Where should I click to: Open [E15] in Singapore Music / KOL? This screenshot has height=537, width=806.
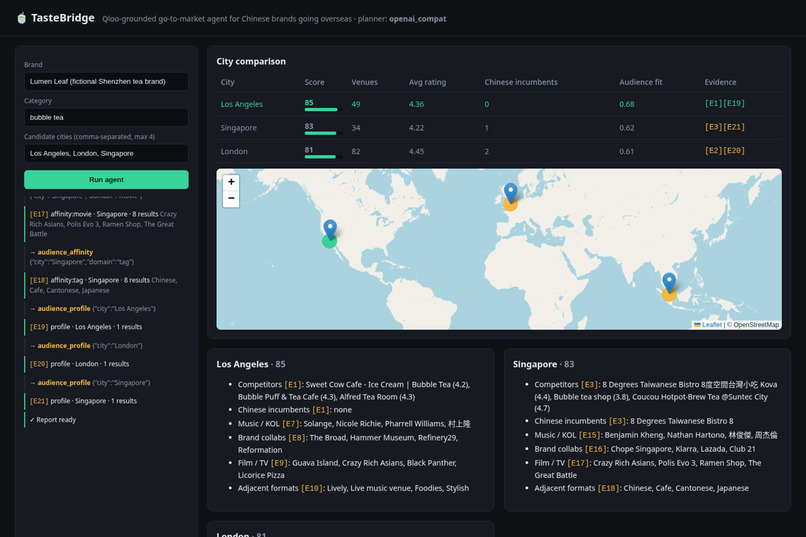(x=590, y=435)
